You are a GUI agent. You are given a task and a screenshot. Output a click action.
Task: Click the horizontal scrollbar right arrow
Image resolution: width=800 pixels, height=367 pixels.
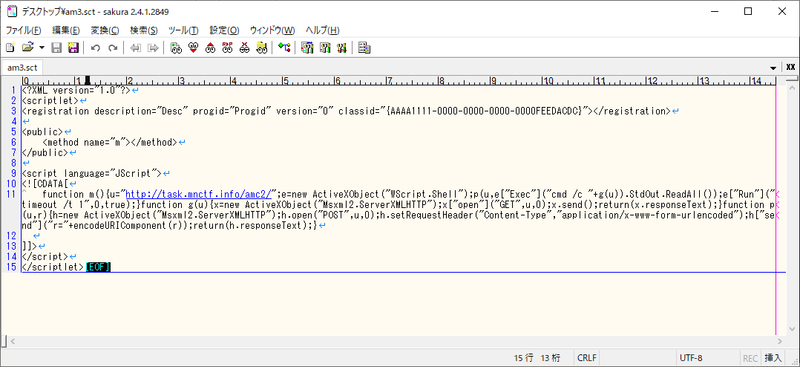point(781,341)
